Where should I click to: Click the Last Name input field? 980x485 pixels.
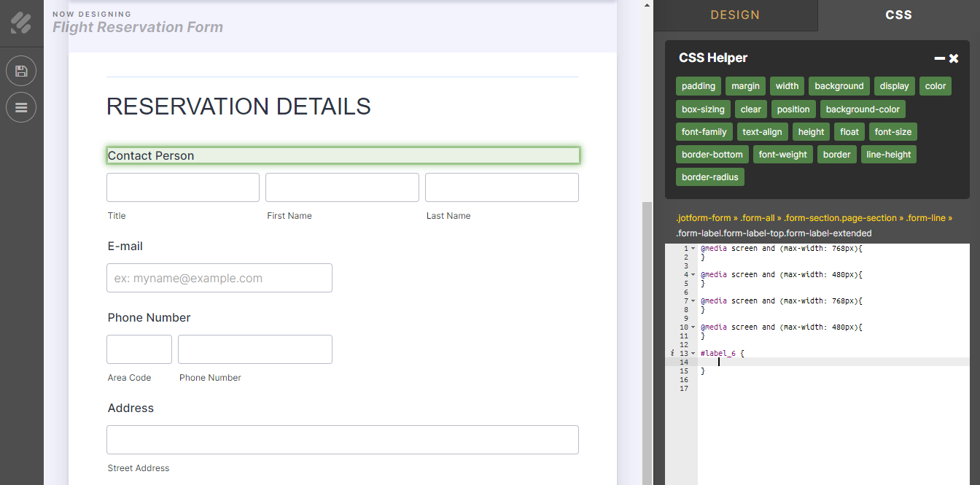point(502,187)
